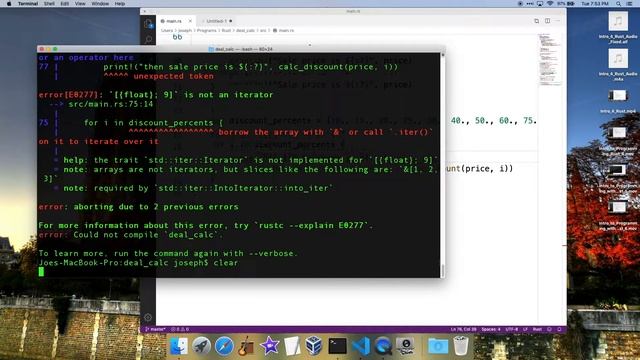Open the Window menu
Screen dimensions: 640x360
click(100, 4)
